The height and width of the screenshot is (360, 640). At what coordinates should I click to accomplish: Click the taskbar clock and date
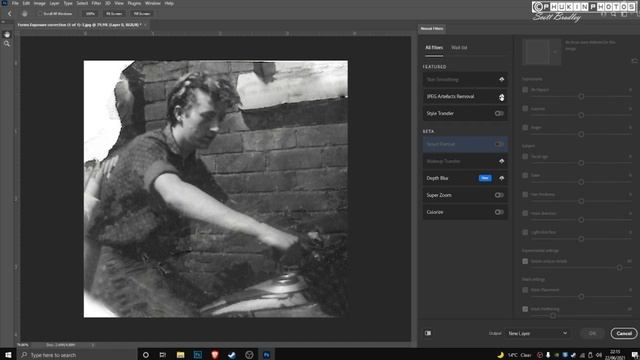tap(615, 355)
